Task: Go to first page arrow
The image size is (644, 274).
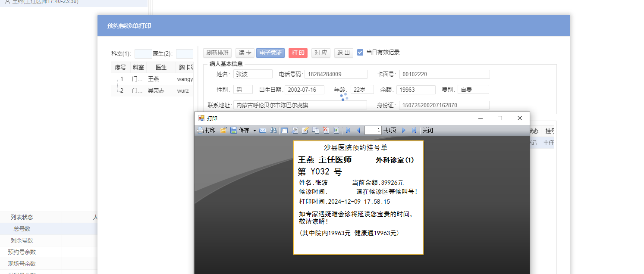Action: tap(348, 130)
